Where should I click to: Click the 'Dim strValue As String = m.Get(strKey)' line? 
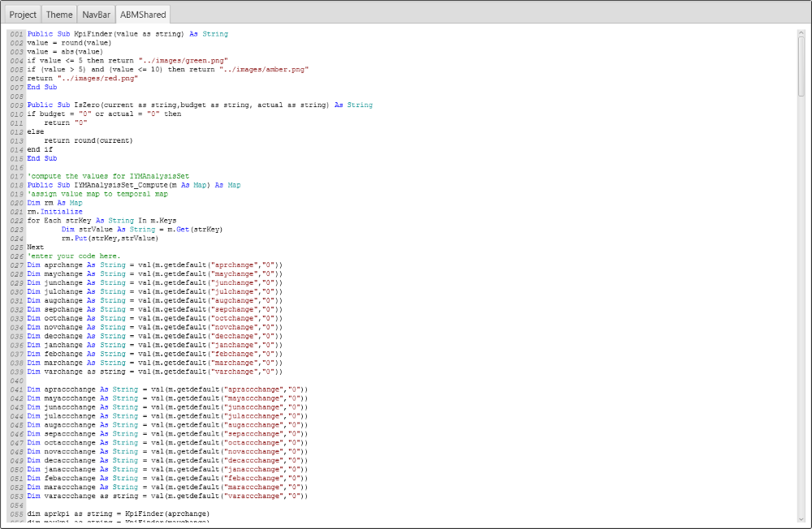142,230
